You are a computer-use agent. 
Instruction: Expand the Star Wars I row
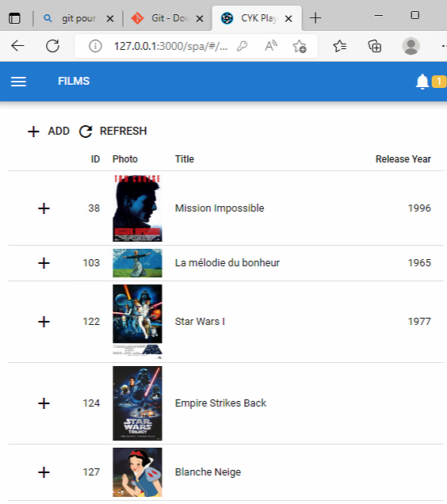pos(44,322)
